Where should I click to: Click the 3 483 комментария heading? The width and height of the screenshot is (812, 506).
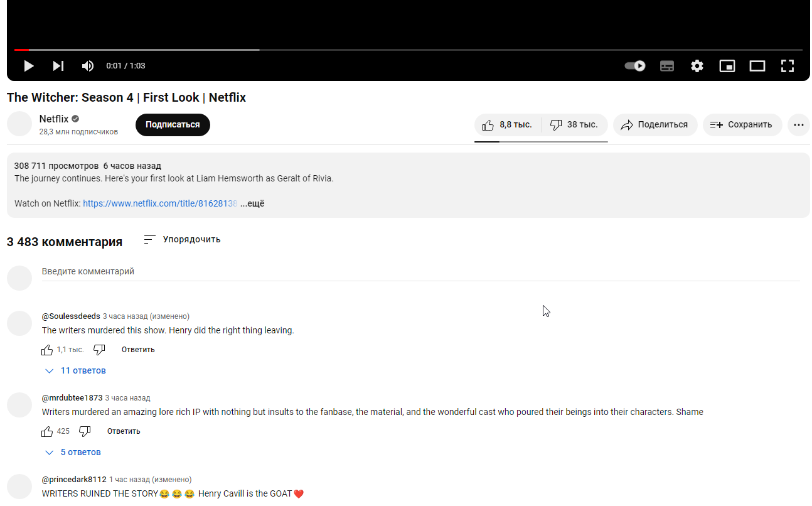pyautogui.click(x=65, y=242)
